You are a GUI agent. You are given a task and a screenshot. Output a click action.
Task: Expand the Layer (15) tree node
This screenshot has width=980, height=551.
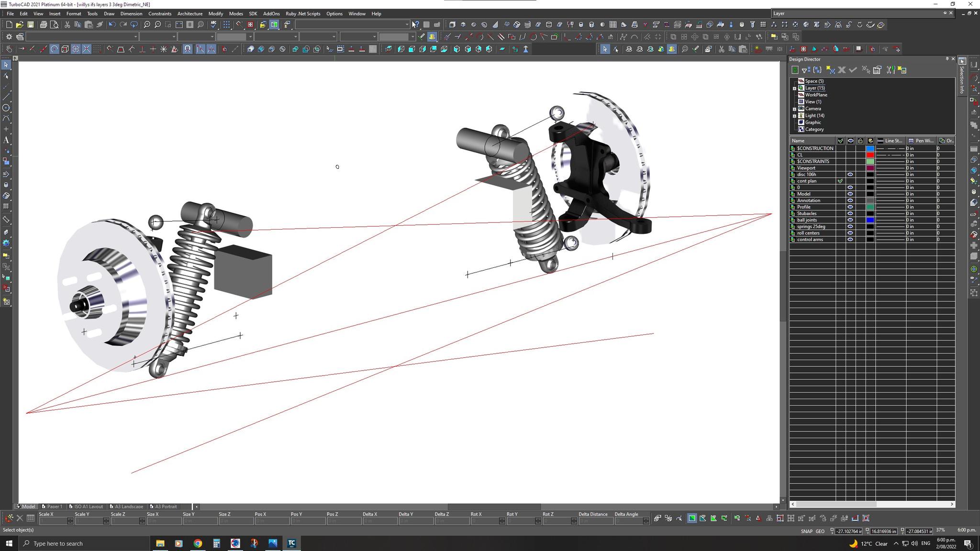[794, 88]
